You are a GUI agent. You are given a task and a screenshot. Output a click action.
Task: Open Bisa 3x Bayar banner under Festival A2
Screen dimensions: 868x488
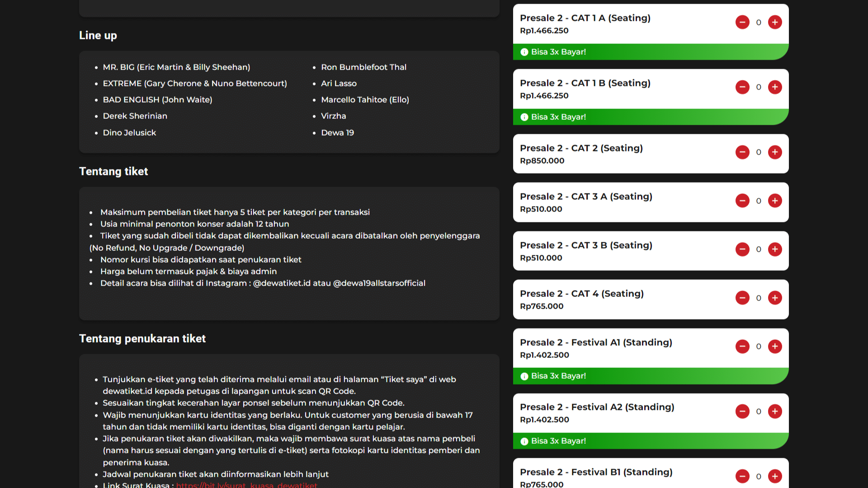point(651,441)
